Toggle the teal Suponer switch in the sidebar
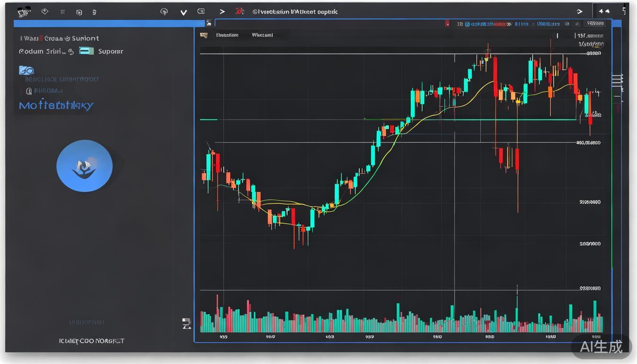This screenshot has width=637, height=364. pyautogui.click(x=87, y=51)
